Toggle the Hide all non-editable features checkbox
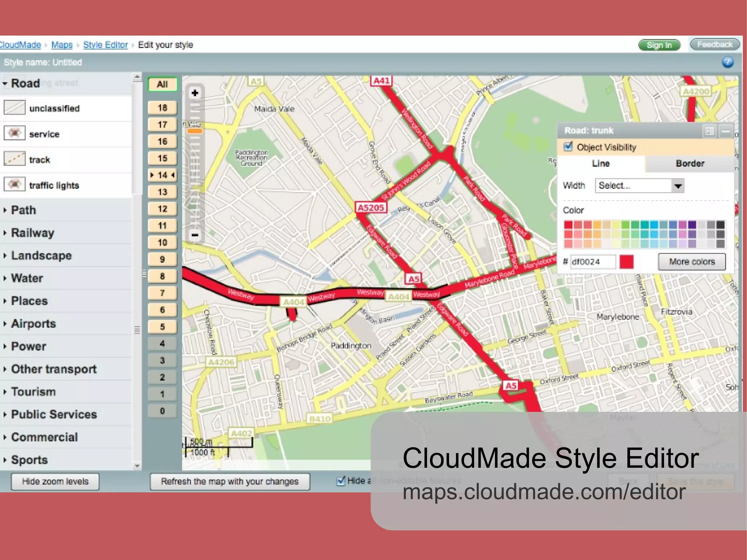 pyautogui.click(x=340, y=481)
